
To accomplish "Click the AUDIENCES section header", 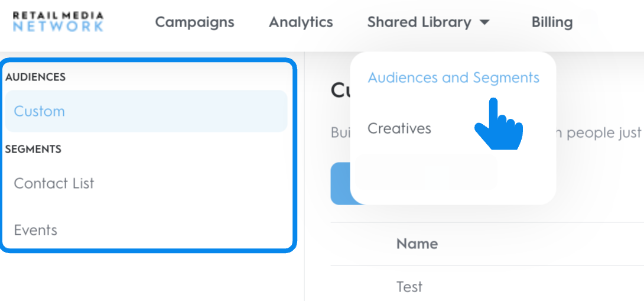I will 35,77.
